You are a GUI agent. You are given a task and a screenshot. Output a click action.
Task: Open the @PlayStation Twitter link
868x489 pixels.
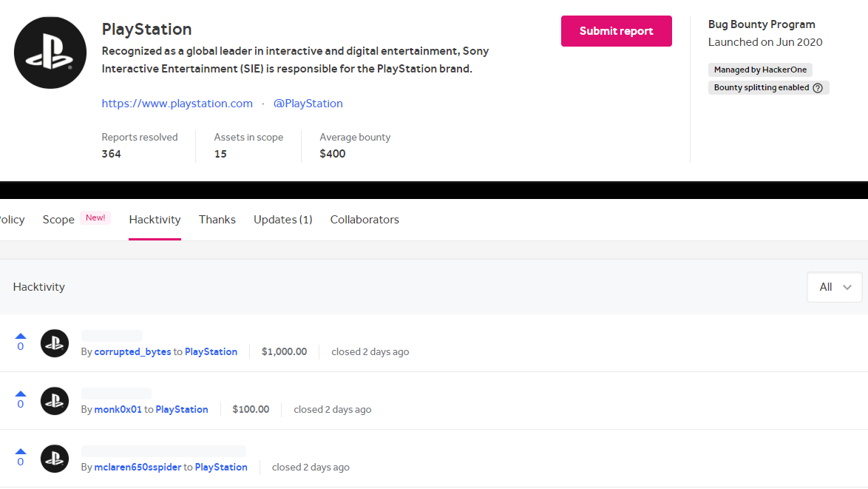click(308, 104)
